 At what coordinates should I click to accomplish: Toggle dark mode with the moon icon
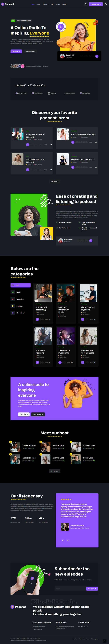pos(106,4)
